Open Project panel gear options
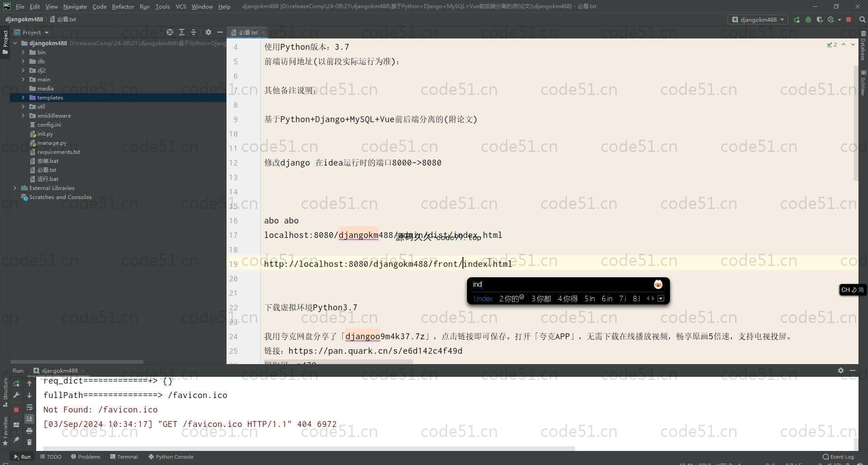This screenshot has height=465, width=868. [208, 32]
